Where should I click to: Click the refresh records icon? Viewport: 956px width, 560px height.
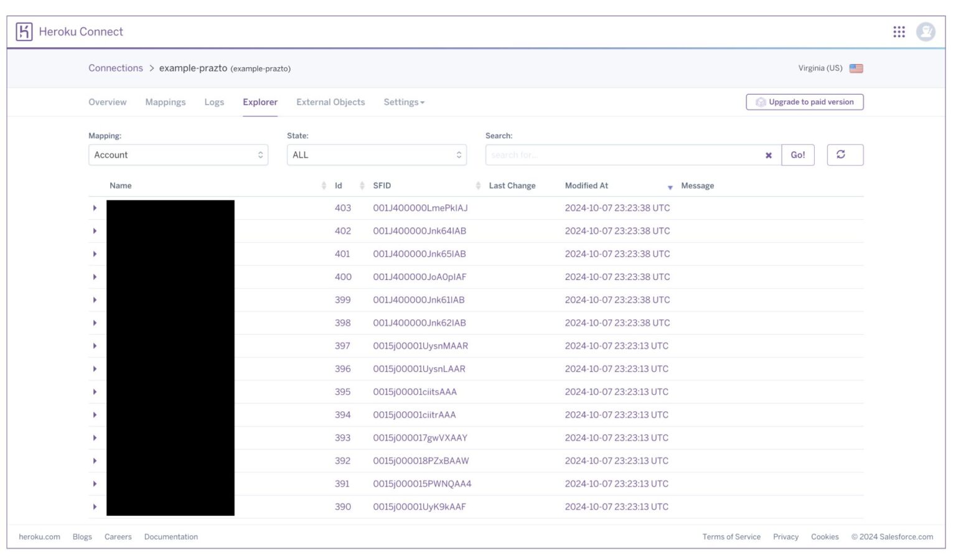(845, 154)
